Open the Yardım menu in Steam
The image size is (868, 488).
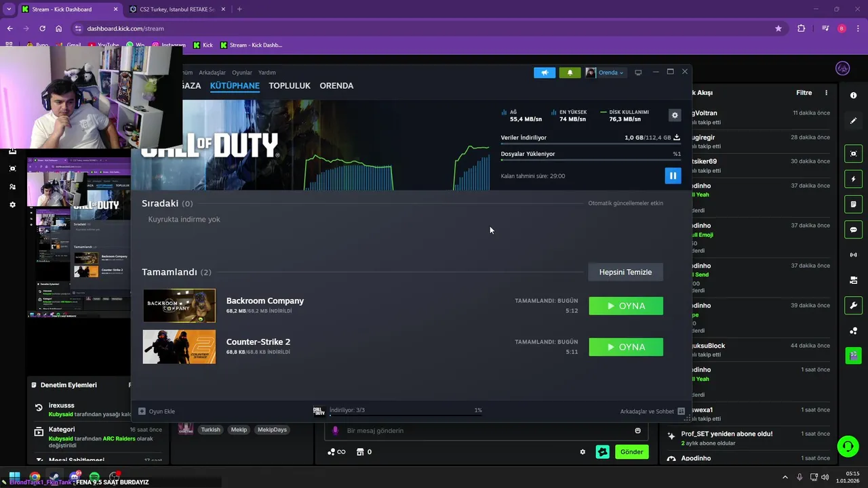(267, 73)
